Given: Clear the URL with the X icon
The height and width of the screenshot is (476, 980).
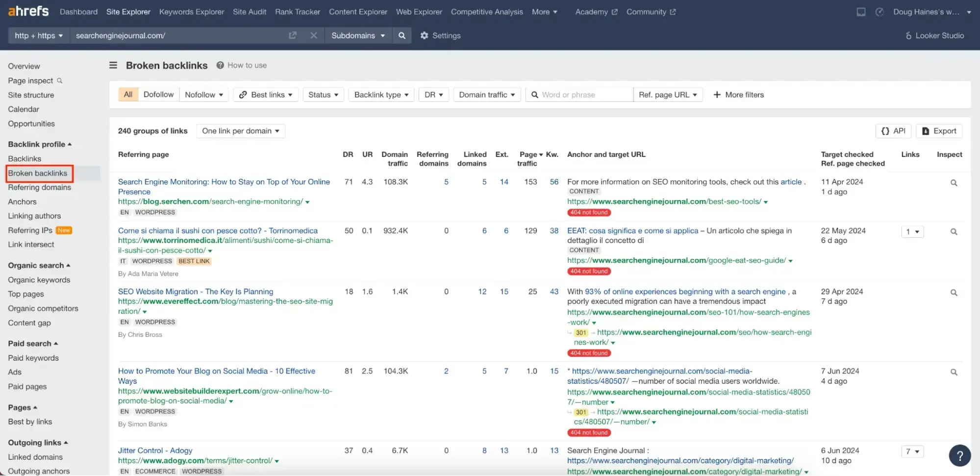Looking at the screenshot, I should (x=314, y=35).
